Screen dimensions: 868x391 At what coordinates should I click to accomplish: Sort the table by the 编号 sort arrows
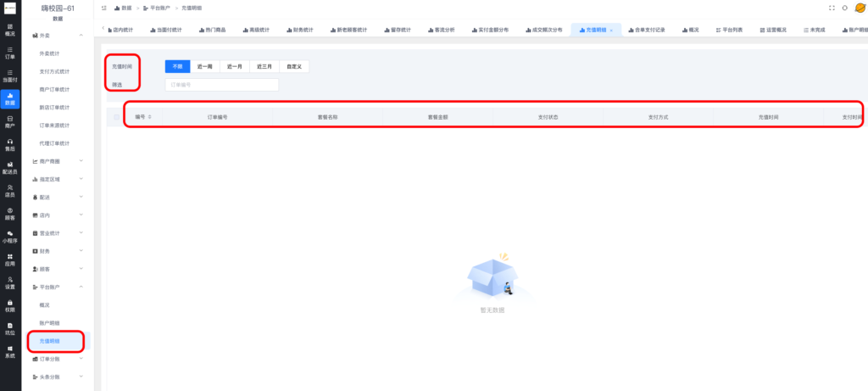point(150,117)
